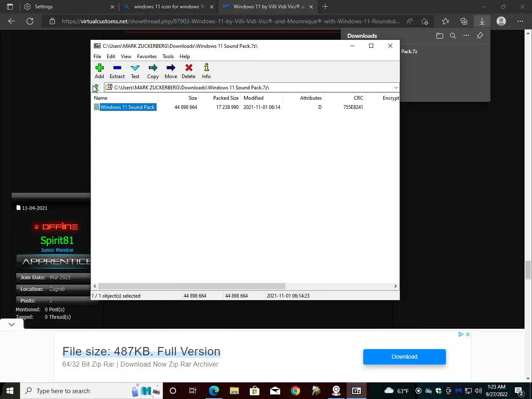The width and height of the screenshot is (532, 399).
Task: Open Edge Favorites icon
Action: click(x=446, y=21)
